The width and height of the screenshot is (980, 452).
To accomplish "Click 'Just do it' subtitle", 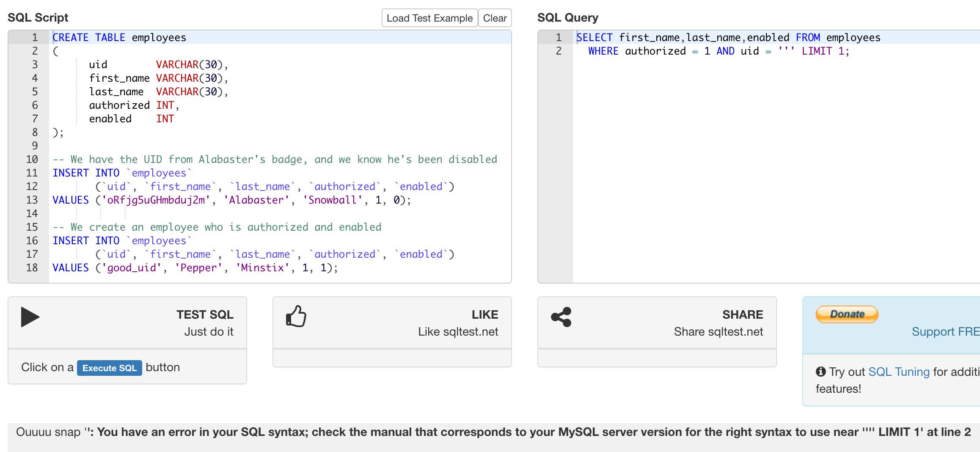I will (209, 331).
